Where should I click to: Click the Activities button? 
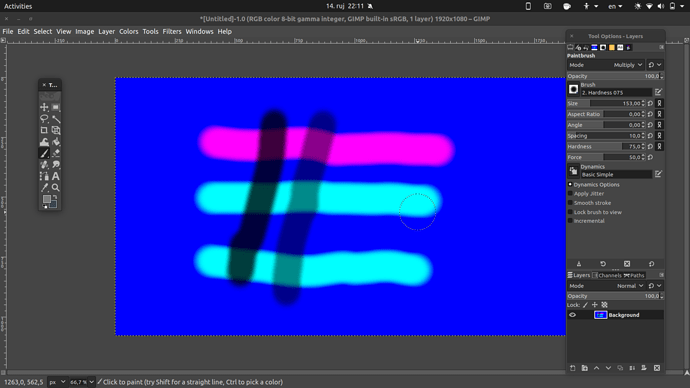(x=18, y=6)
